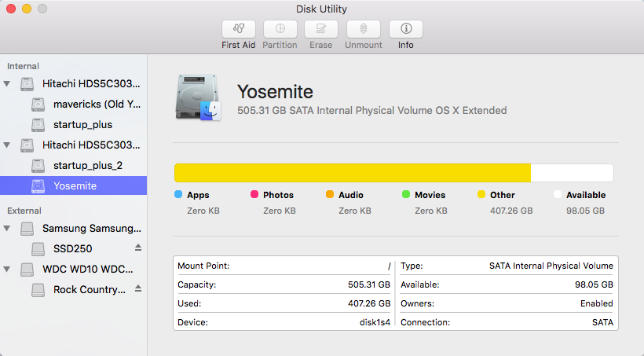Select the startup_plus volume icon
Screen dimensions: 644x356
pyautogui.click(x=38, y=124)
